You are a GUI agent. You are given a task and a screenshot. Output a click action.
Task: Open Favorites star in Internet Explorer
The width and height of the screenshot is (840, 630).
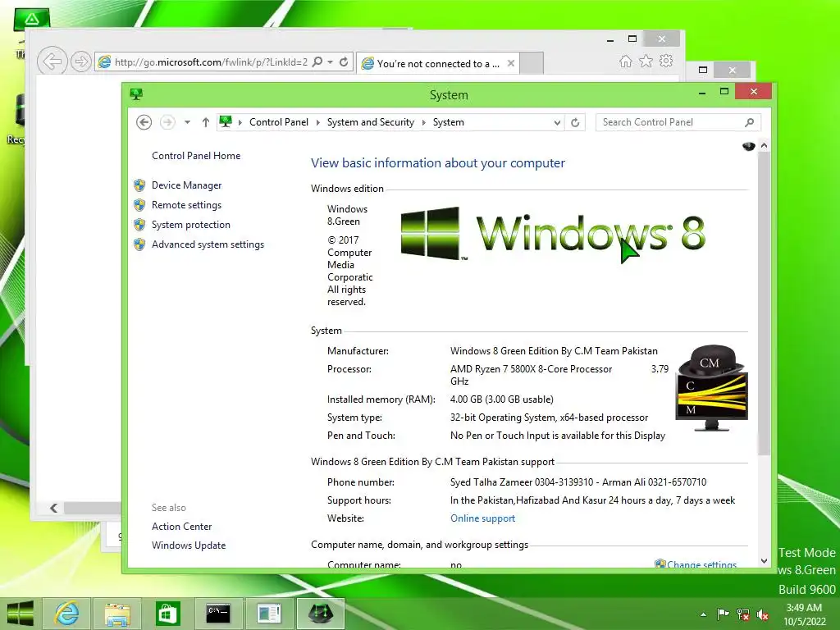pos(646,61)
